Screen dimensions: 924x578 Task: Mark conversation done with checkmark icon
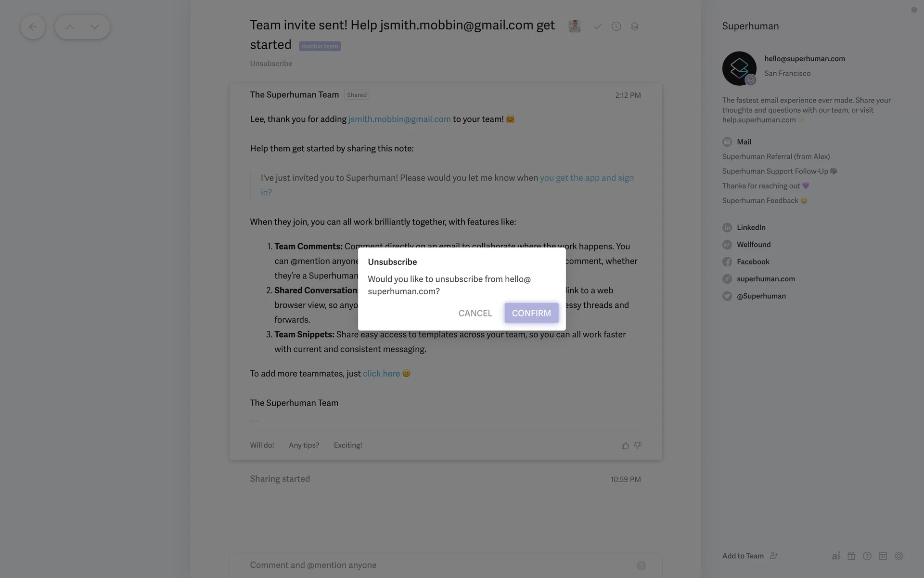pos(597,26)
